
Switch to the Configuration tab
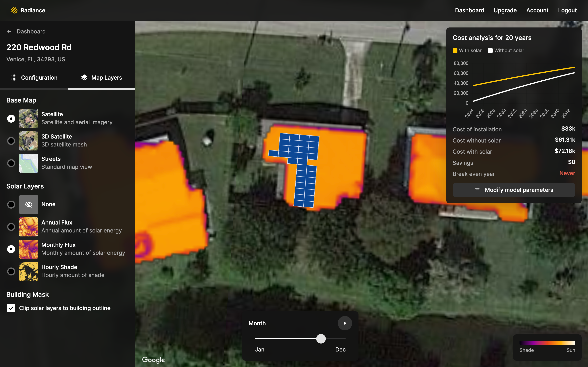coord(34,78)
